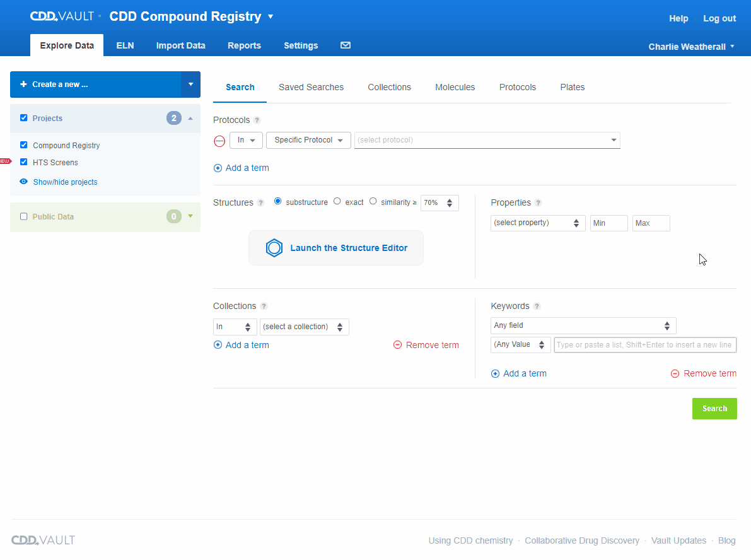
Task: Select the exact structure radio button
Action: pos(337,201)
